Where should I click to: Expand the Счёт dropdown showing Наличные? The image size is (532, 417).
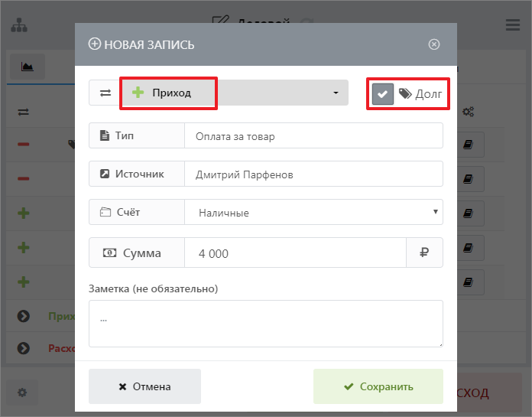313,213
